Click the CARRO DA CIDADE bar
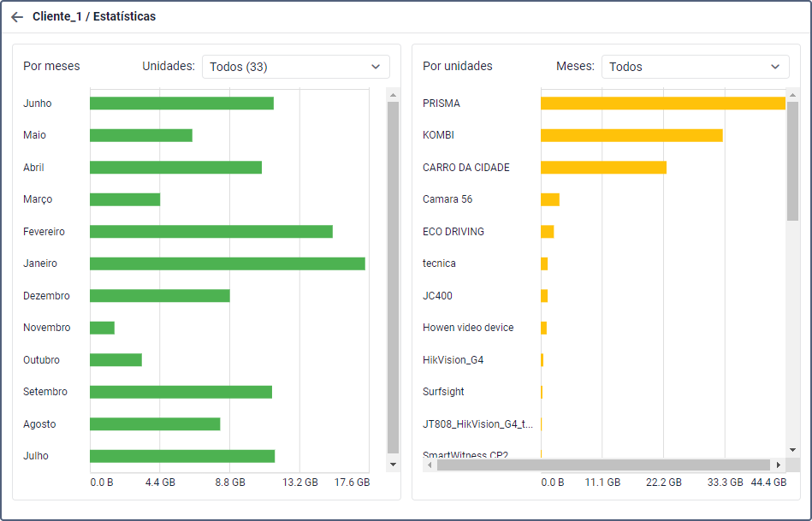This screenshot has width=812, height=521. tap(603, 168)
